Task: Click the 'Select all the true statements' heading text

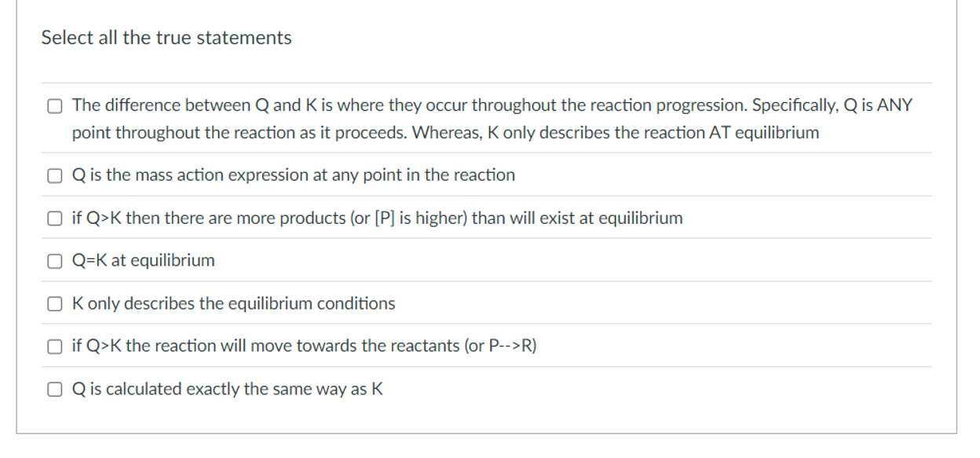Action: [166, 37]
